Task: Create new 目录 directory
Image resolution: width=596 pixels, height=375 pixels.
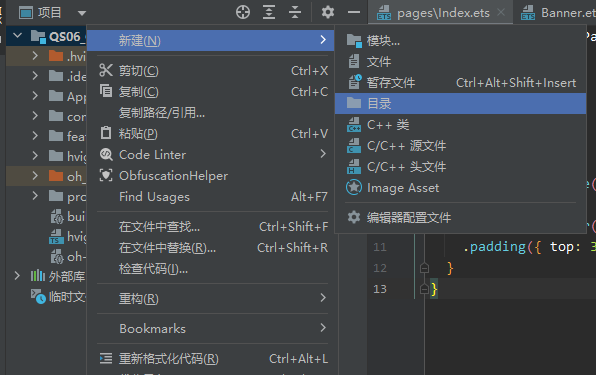Action: (460, 103)
